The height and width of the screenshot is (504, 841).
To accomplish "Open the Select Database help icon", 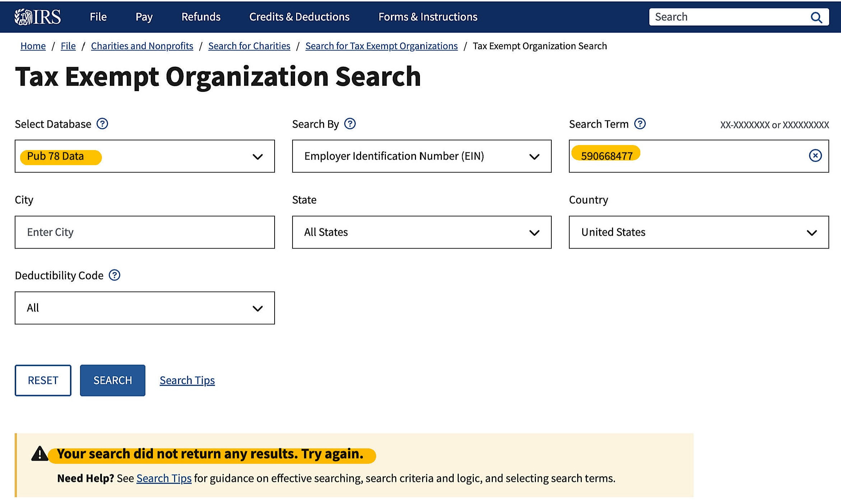I will coord(102,124).
